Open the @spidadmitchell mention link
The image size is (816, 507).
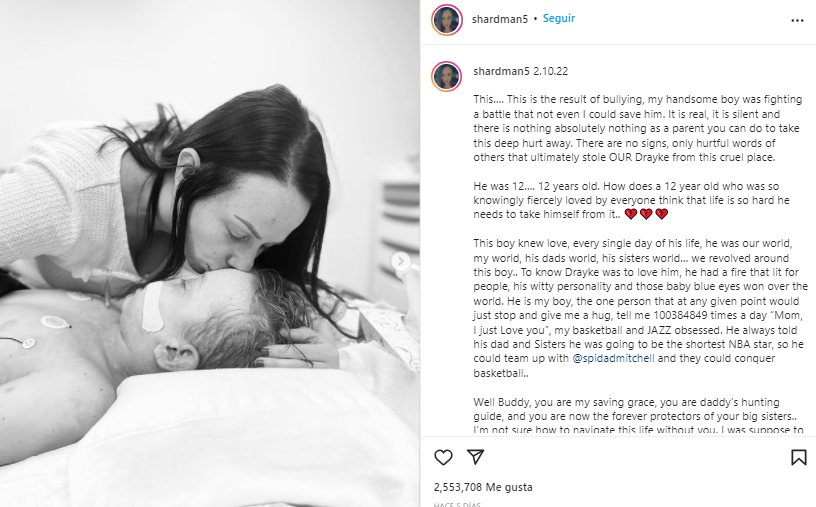[x=613, y=359]
